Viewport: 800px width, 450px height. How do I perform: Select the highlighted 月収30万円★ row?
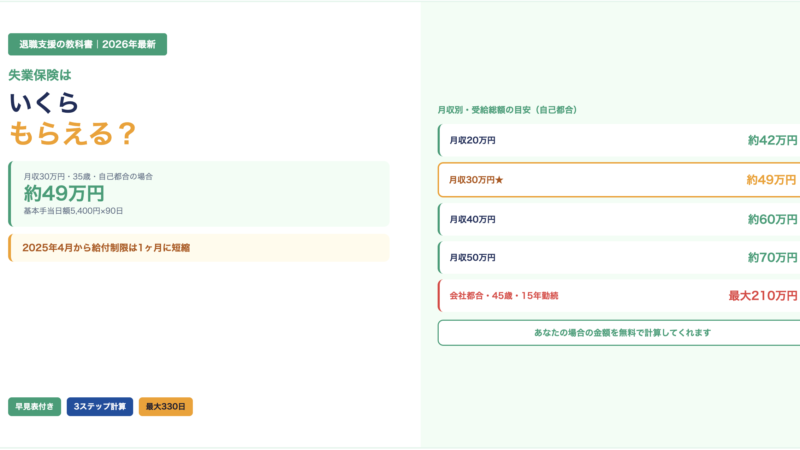(619, 180)
